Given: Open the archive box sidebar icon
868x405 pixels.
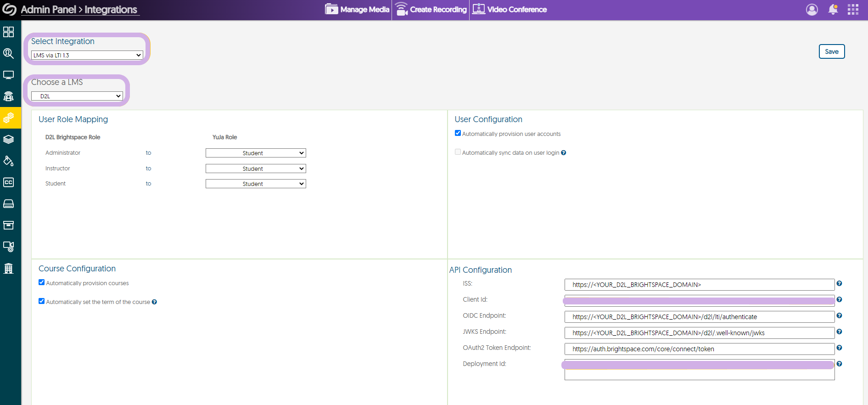Looking at the screenshot, I should tap(8, 225).
